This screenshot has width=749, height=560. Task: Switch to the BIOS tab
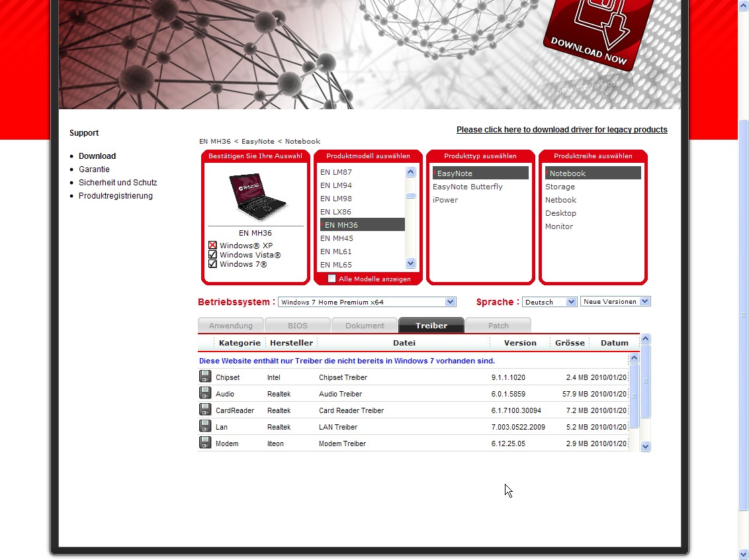click(298, 326)
